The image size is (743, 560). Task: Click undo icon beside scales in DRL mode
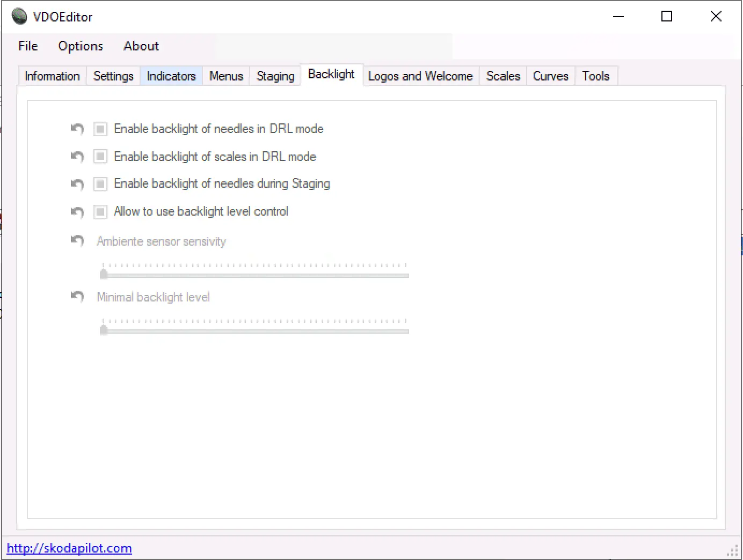coord(77,157)
